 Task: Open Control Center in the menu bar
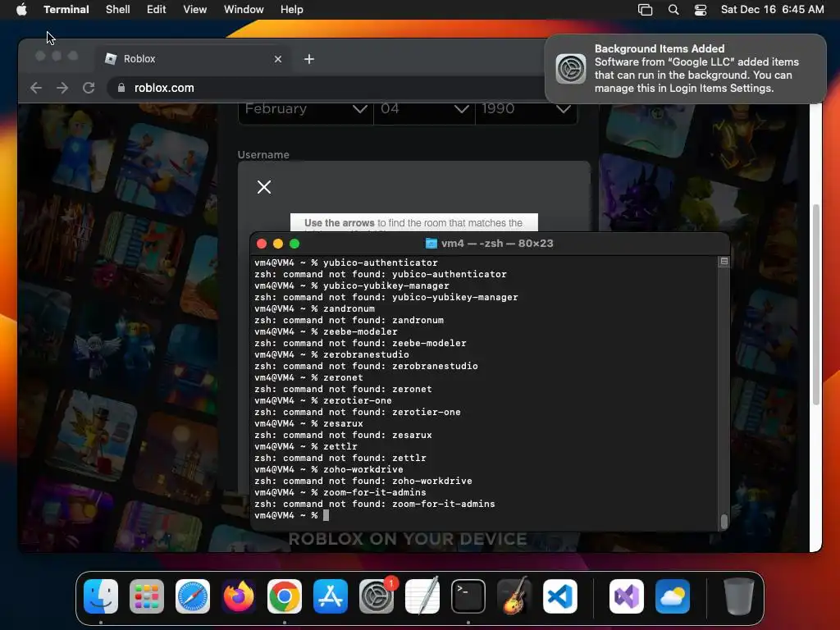[x=701, y=9]
